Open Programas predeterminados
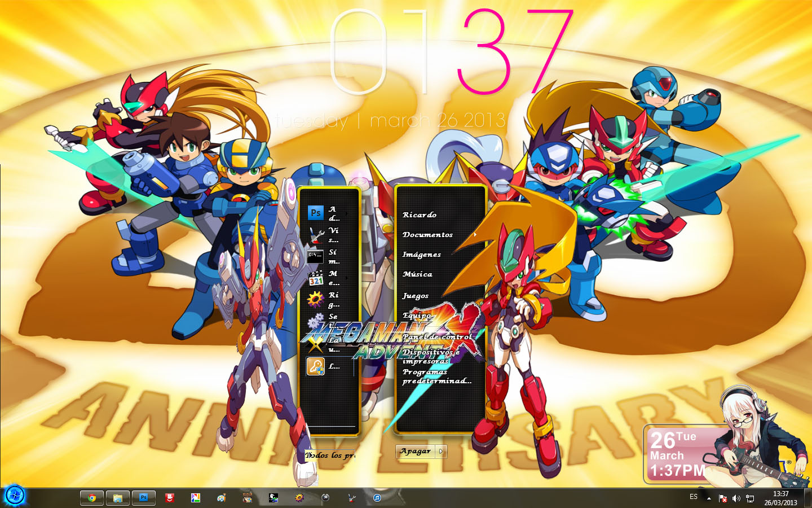812x508 pixels. (x=437, y=376)
